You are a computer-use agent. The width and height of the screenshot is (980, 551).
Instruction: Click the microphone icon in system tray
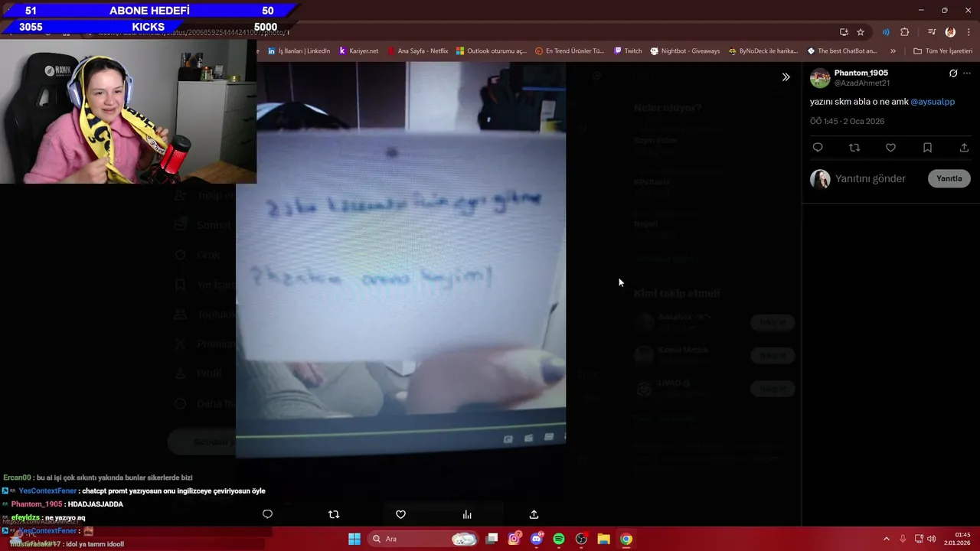[903, 539]
